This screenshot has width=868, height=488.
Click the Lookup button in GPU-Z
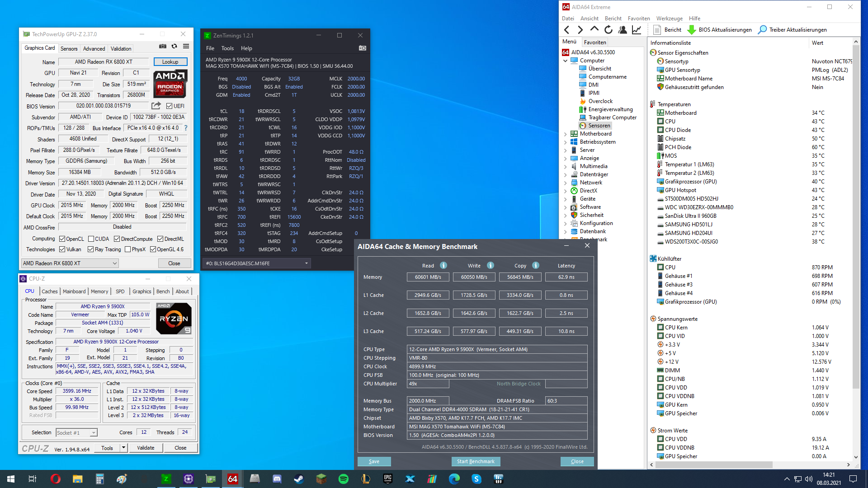click(x=170, y=62)
